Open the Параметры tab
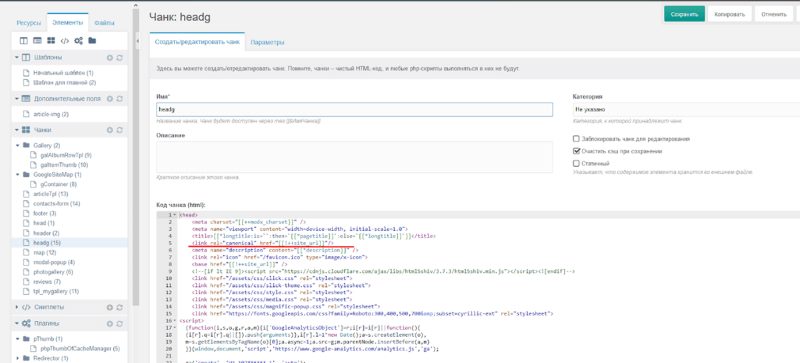The width and height of the screenshot is (800, 363). coord(267,42)
